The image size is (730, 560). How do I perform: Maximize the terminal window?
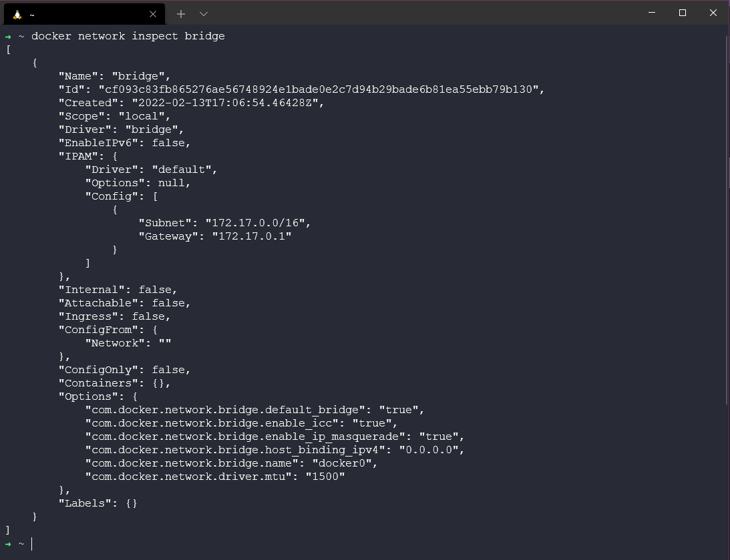pyautogui.click(x=683, y=13)
